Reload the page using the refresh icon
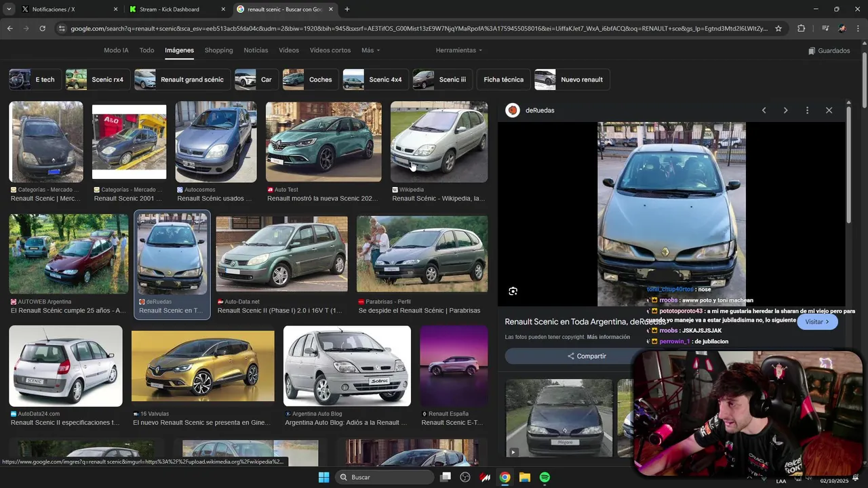Viewport: 868px width, 488px height. click(42, 28)
